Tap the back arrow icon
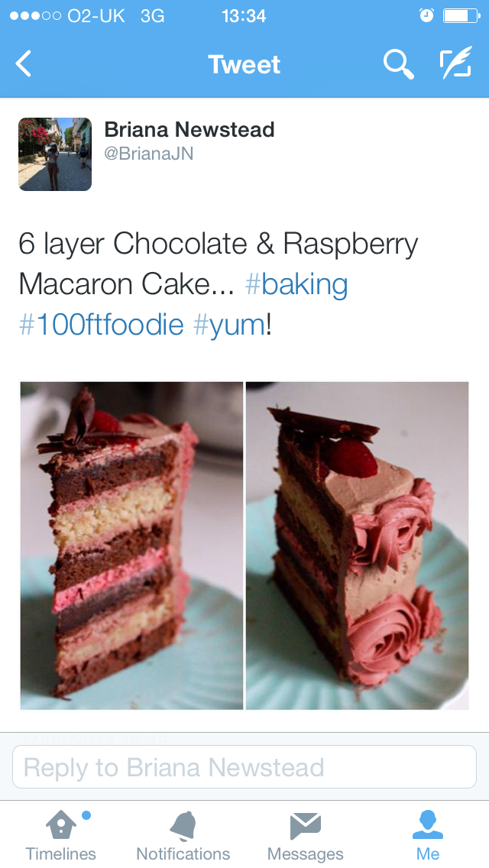 [24, 63]
